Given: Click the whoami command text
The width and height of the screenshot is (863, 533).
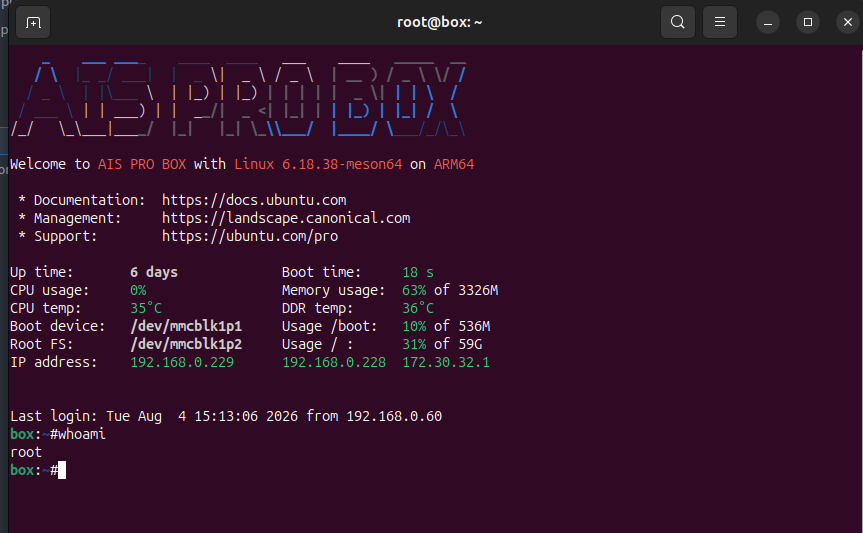Looking at the screenshot, I should click(x=81, y=434).
